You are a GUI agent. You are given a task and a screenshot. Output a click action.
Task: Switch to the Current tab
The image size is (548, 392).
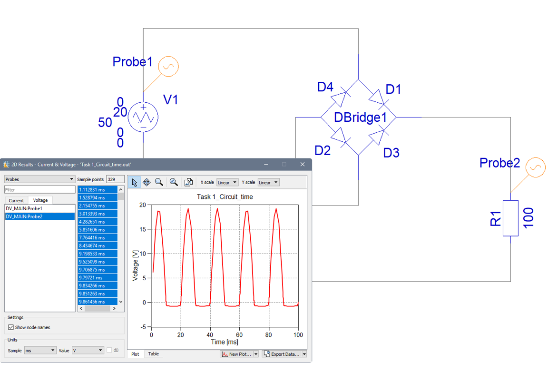(x=16, y=200)
